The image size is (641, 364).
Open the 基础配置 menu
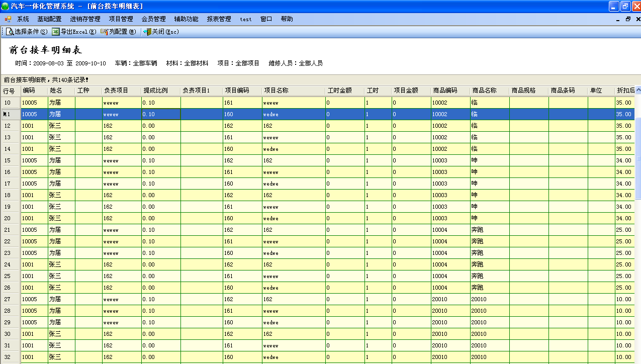point(49,19)
